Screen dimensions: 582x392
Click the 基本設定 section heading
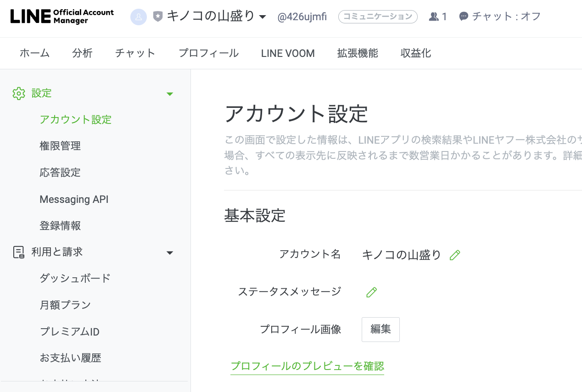(x=255, y=215)
